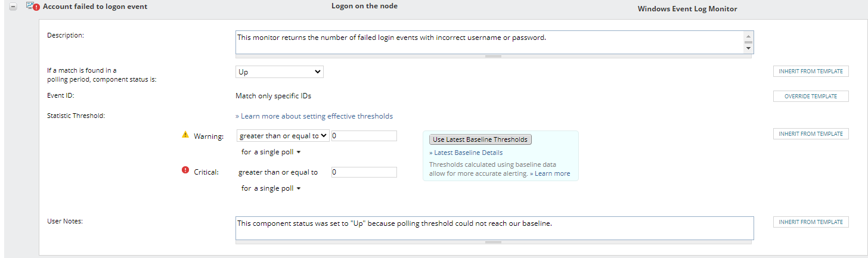Image resolution: width=868 pixels, height=258 pixels.
Task: Open Latest Baseline Details link
Action: [x=465, y=153]
